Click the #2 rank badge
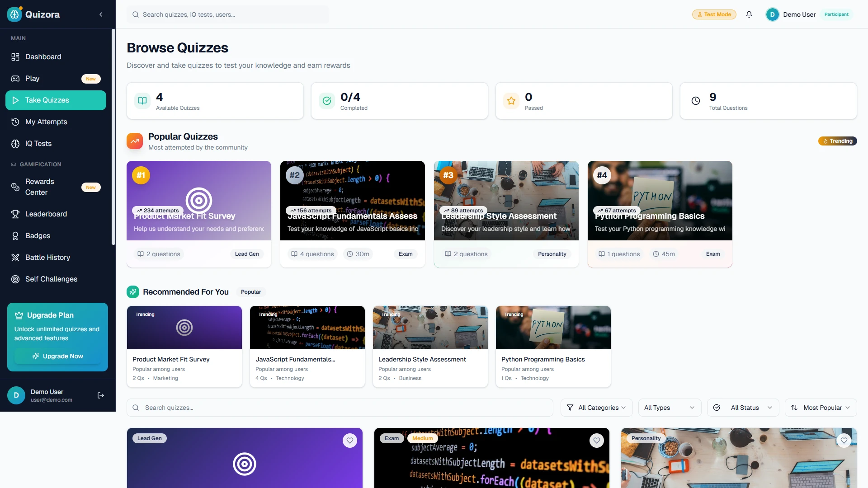868x488 pixels. (295, 175)
